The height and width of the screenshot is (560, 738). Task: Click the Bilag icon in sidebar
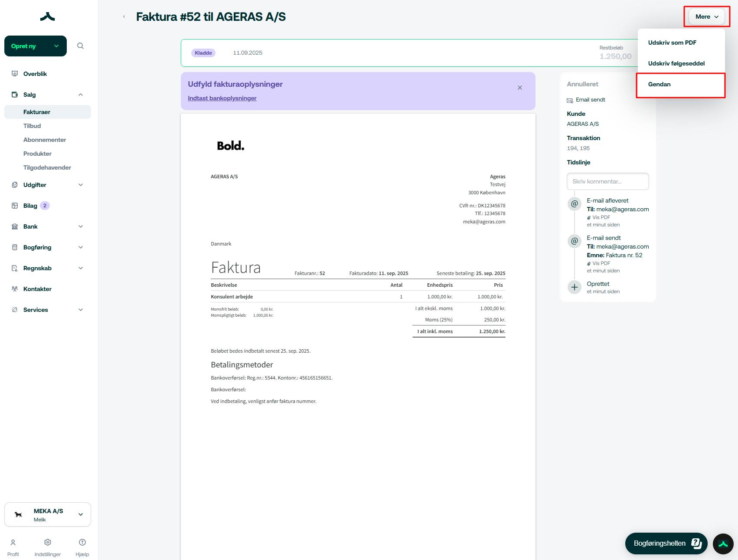pos(15,206)
